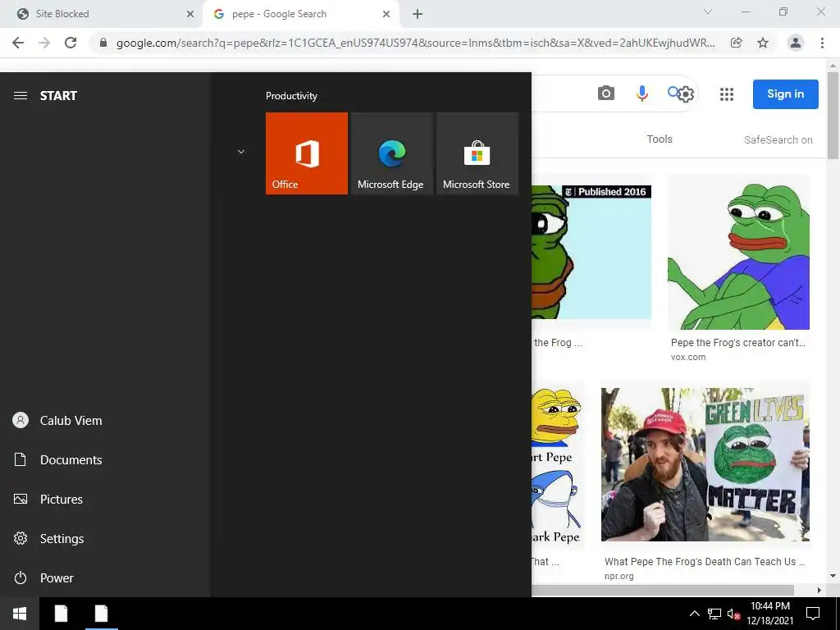Open first file icon on taskbar
The image size is (840, 630).
click(61, 614)
